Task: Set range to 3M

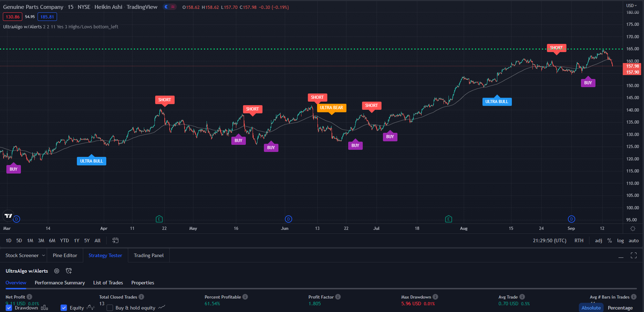Action: tap(41, 241)
